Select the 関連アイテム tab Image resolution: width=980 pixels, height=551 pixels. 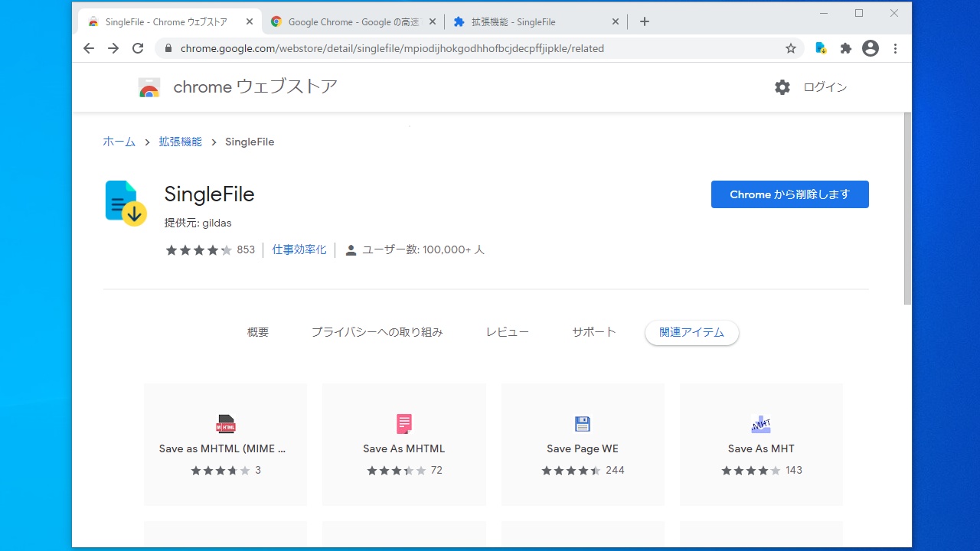click(692, 333)
